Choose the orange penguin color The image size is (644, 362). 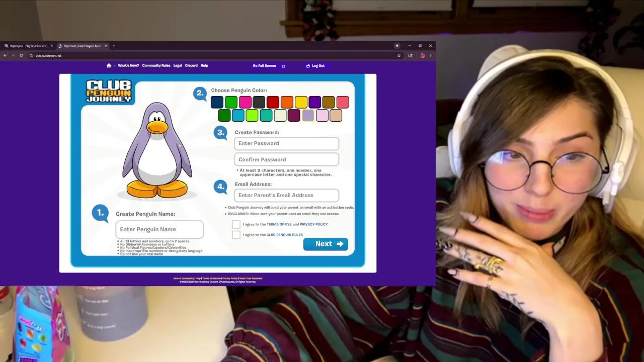pos(287,102)
